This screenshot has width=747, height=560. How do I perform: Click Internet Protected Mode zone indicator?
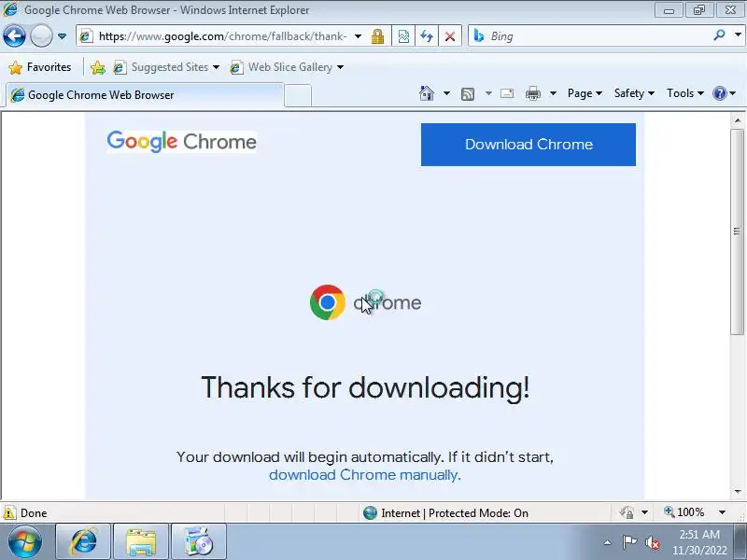point(445,512)
